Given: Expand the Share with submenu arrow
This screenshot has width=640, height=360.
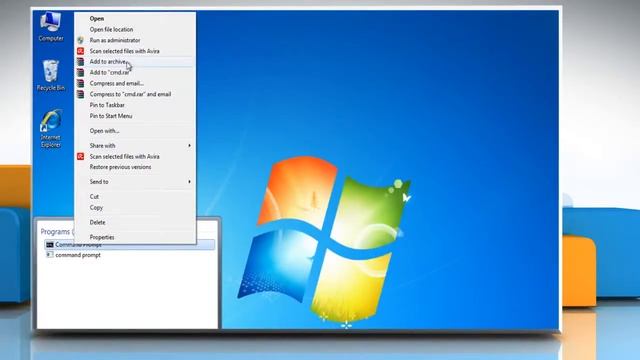Looking at the screenshot, I should [x=189, y=145].
